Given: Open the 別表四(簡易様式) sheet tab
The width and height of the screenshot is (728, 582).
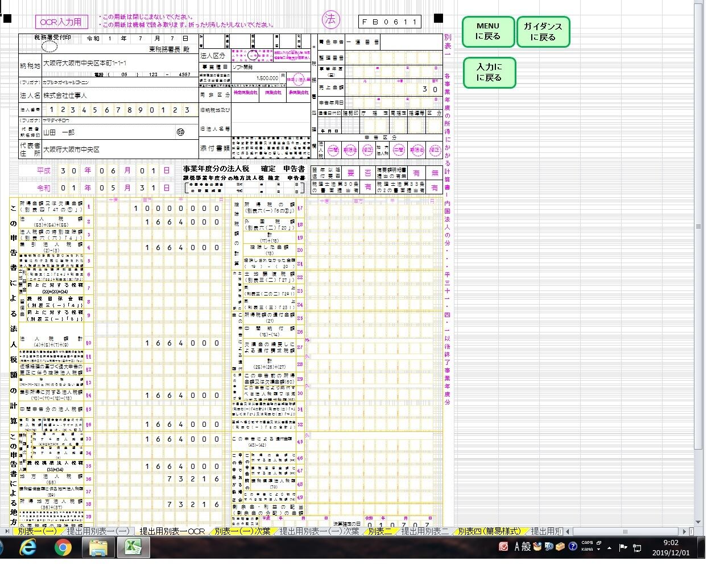Looking at the screenshot, I should (x=489, y=531).
